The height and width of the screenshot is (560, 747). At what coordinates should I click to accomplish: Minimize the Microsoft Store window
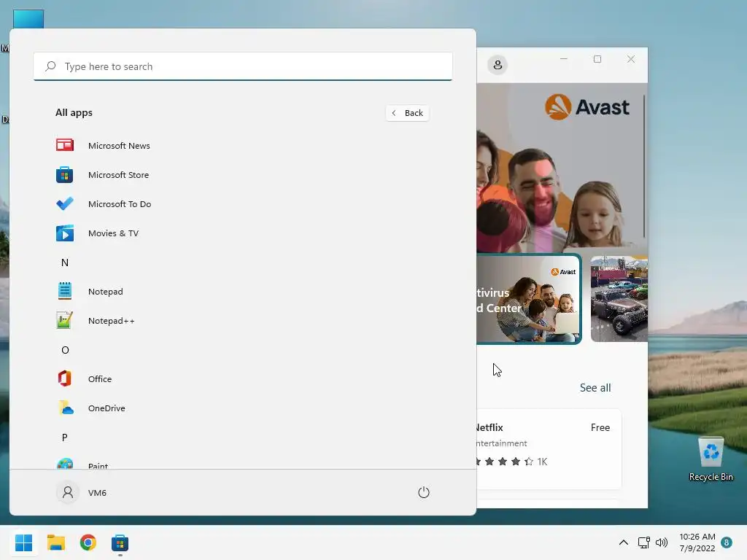(564, 59)
